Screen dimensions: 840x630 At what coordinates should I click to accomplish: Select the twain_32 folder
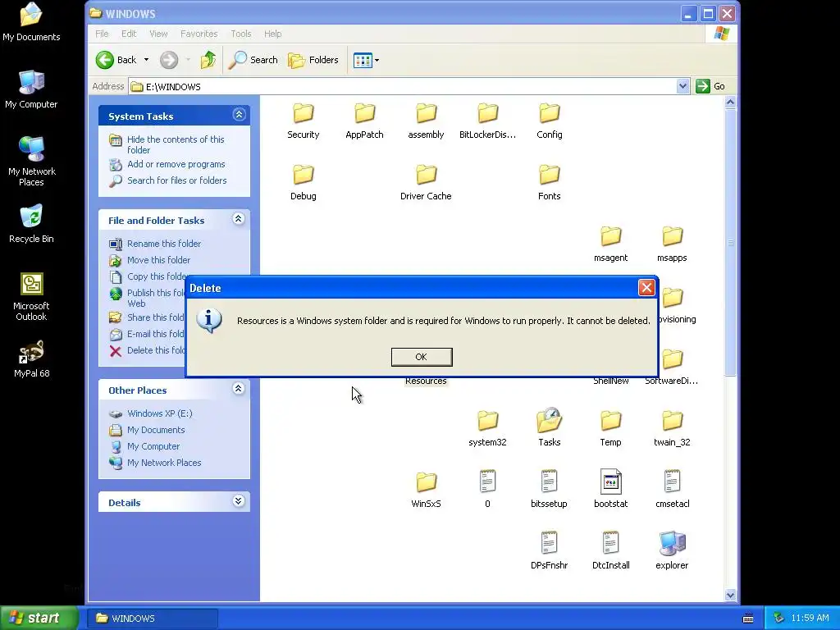point(673,428)
